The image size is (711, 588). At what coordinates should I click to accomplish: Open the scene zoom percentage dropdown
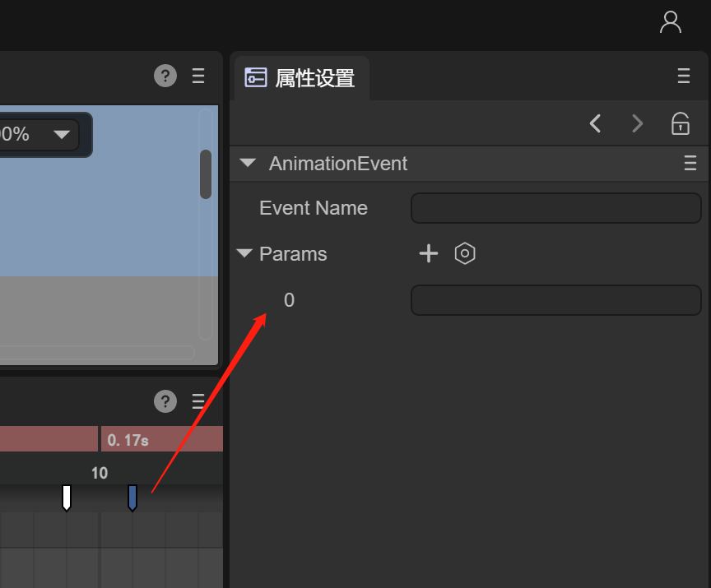pos(61,135)
